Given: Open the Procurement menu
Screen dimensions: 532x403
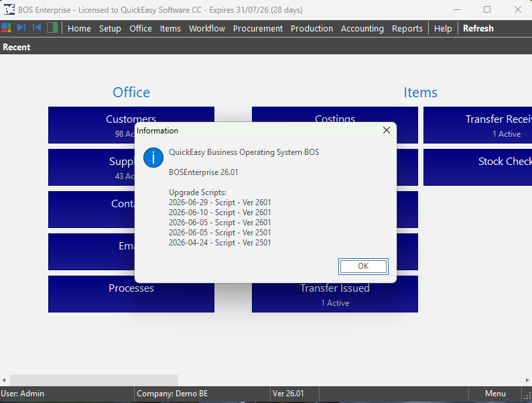Looking at the screenshot, I should pyautogui.click(x=258, y=29).
